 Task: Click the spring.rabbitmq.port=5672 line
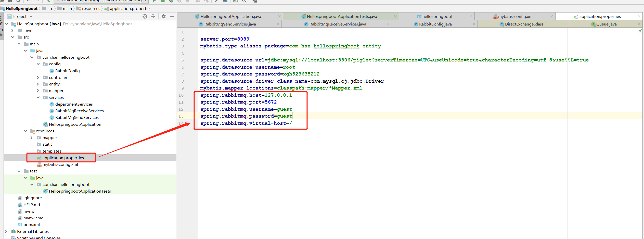click(x=239, y=102)
